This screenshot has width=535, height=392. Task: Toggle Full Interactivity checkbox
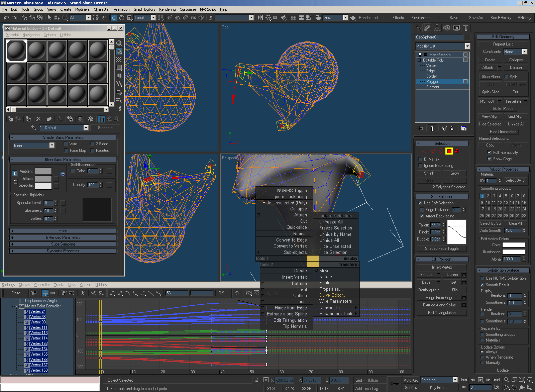click(x=490, y=153)
